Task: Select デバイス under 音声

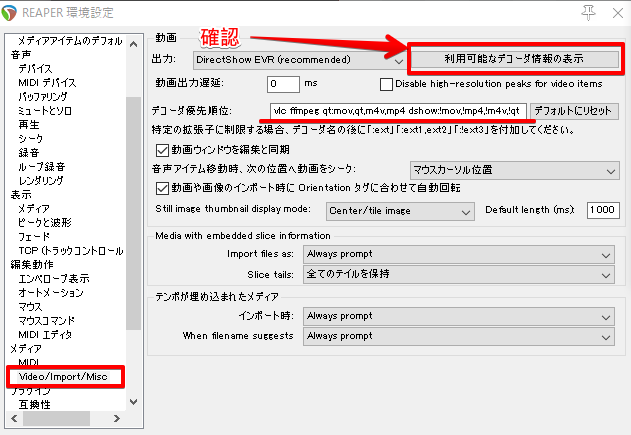Action: [x=35, y=68]
